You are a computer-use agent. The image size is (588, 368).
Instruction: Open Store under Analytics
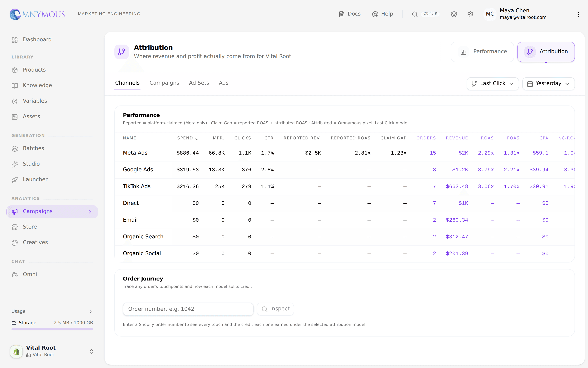coord(52,227)
